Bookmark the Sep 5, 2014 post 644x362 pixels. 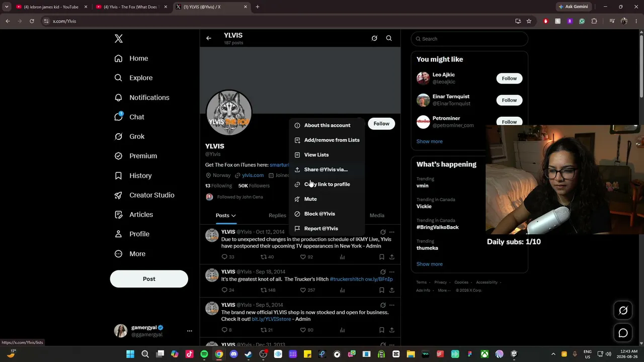[382, 330]
